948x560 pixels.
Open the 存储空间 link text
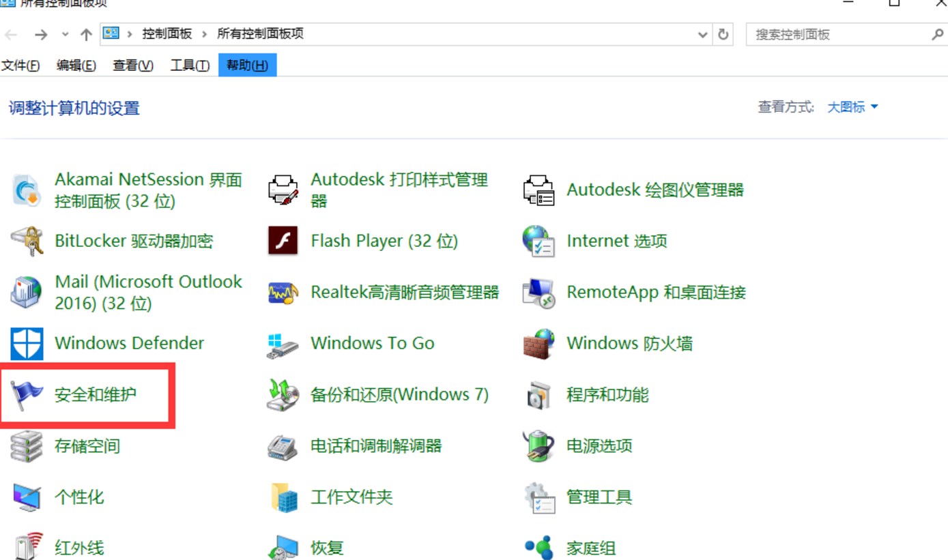pyautogui.click(x=87, y=446)
